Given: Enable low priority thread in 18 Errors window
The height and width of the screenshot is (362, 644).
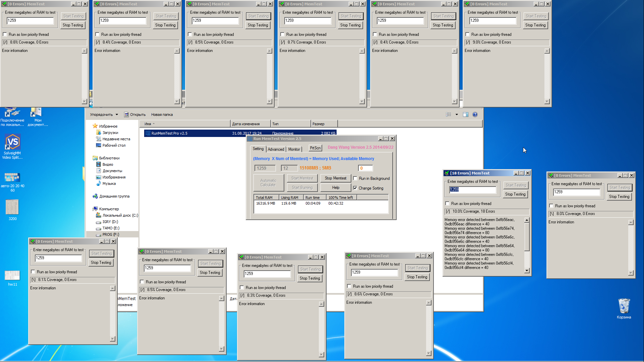Looking at the screenshot, I should [447, 204].
